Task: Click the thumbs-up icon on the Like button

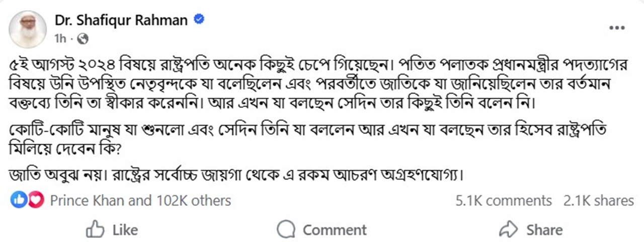Action: (x=96, y=229)
